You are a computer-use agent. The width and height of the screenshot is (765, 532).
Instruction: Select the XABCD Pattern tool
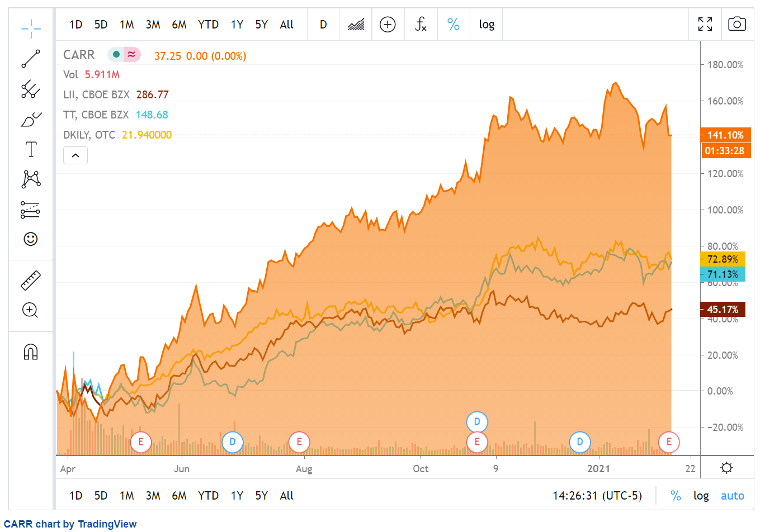pos(31,179)
